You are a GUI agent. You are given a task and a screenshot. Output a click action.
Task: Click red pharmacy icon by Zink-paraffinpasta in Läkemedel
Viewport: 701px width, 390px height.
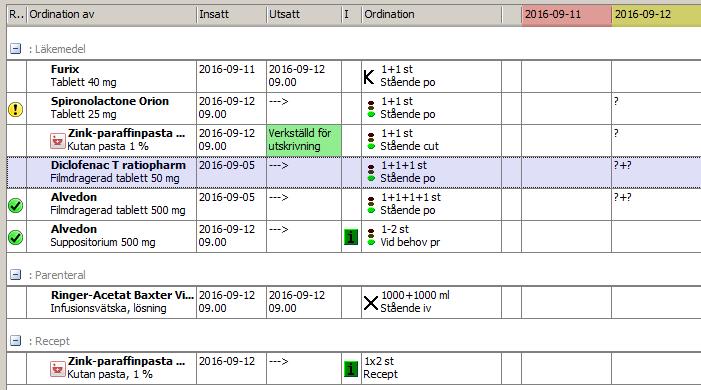[58, 141]
